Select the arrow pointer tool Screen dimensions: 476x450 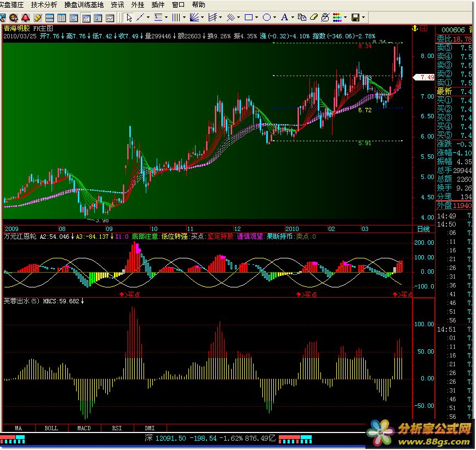129,18
